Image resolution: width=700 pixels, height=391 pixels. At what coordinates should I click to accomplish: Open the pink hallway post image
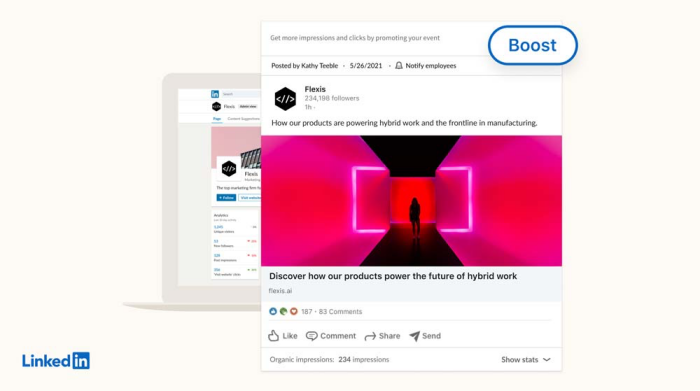412,201
